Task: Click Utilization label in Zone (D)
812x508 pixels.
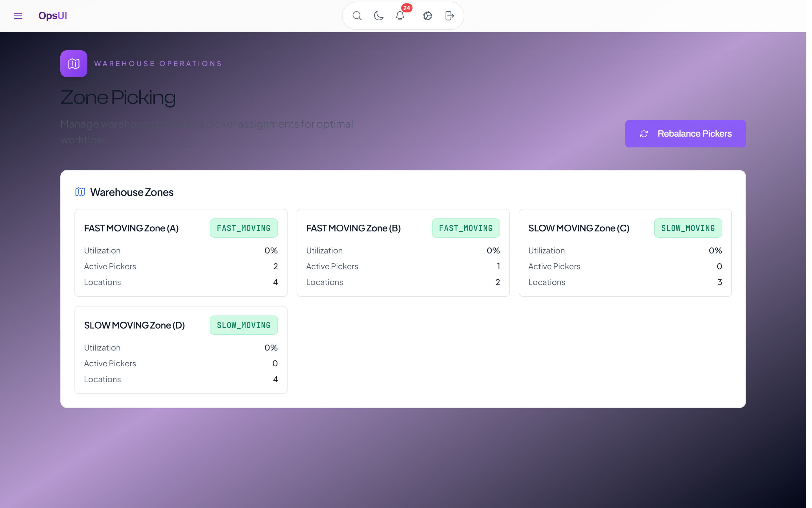Action: point(102,348)
